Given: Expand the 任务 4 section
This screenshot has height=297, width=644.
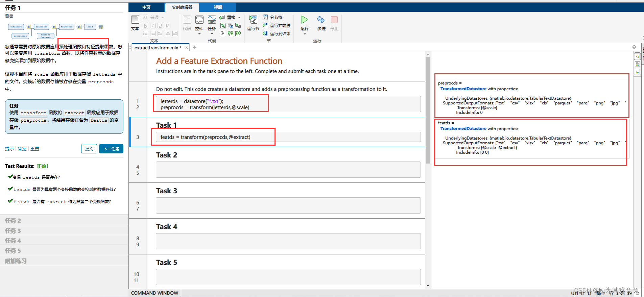Looking at the screenshot, I should (x=64, y=240).
